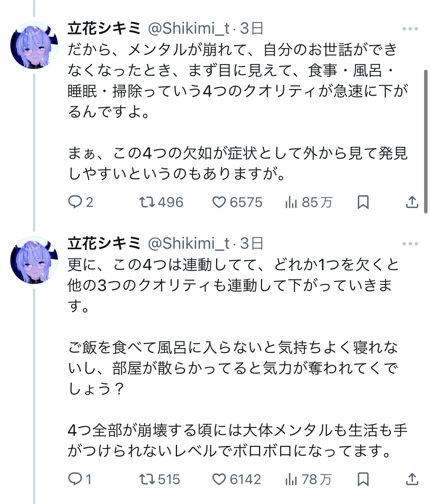Bookmark the second tweet
Image resolution: width=431 pixels, height=504 pixels.
[363, 479]
